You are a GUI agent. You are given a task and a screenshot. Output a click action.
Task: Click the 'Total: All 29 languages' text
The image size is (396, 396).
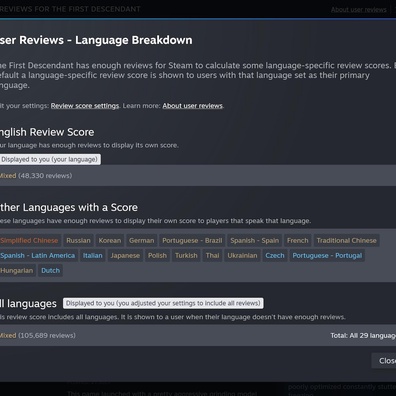point(363,335)
